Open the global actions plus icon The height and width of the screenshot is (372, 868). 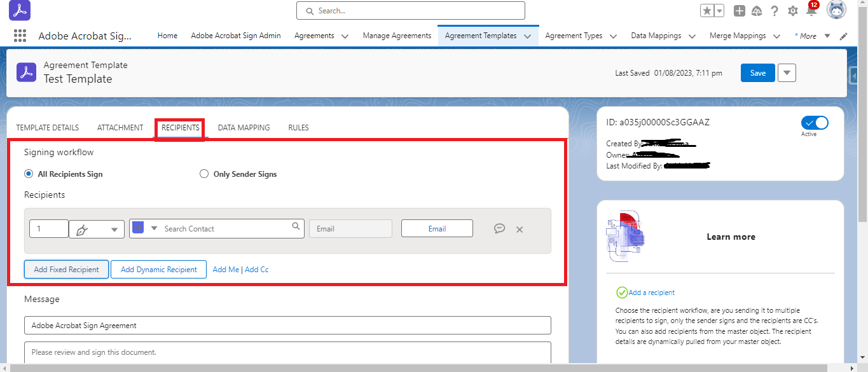coord(740,11)
